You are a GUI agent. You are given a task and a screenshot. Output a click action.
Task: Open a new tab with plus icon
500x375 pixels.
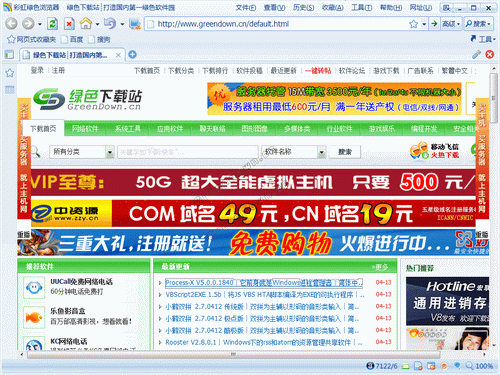point(132,54)
